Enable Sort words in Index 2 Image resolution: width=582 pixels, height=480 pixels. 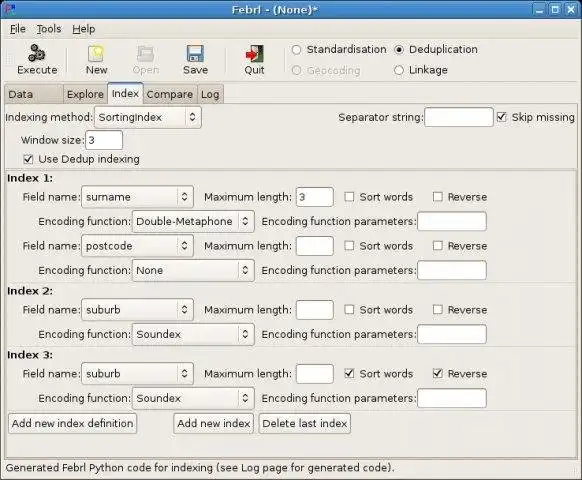click(349, 310)
